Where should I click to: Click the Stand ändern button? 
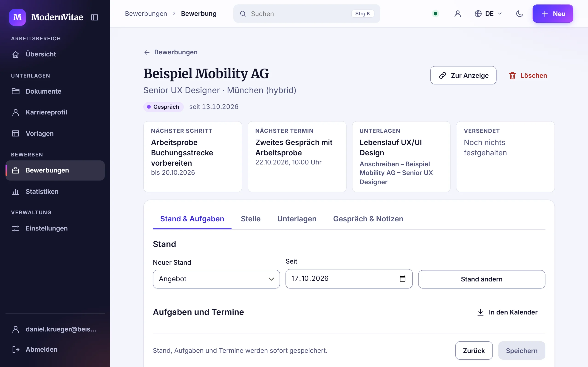pos(481,279)
